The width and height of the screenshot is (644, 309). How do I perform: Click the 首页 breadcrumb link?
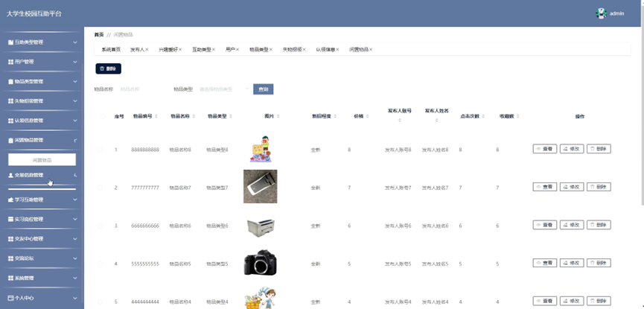pos(99,35)
